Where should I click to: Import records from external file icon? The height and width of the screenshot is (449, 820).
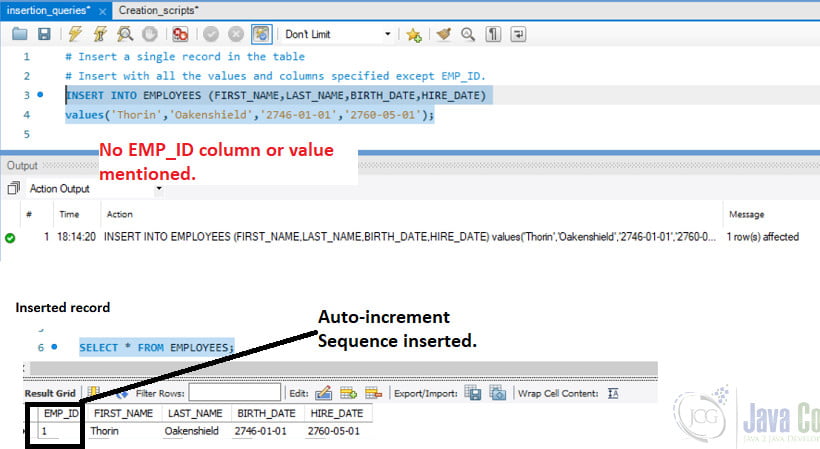(x=497, y=393)
